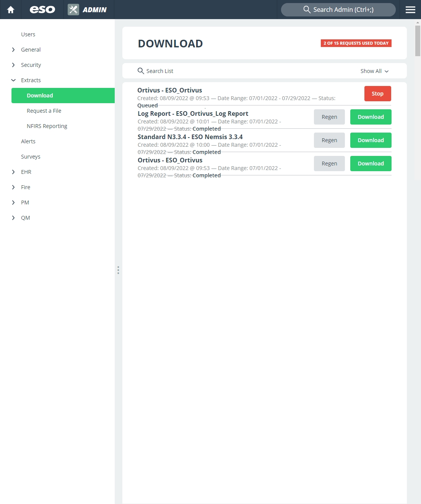
Task: Expand the General section chevron
Action: click(13, 50)
